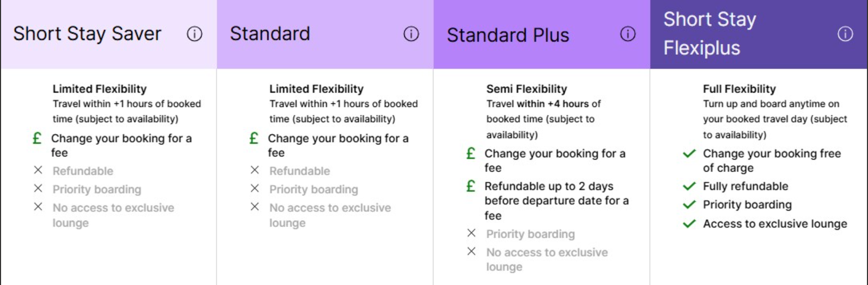Open the info icon next to Standard
Viewport: 868px width, 285px height.
click(411, 34)
